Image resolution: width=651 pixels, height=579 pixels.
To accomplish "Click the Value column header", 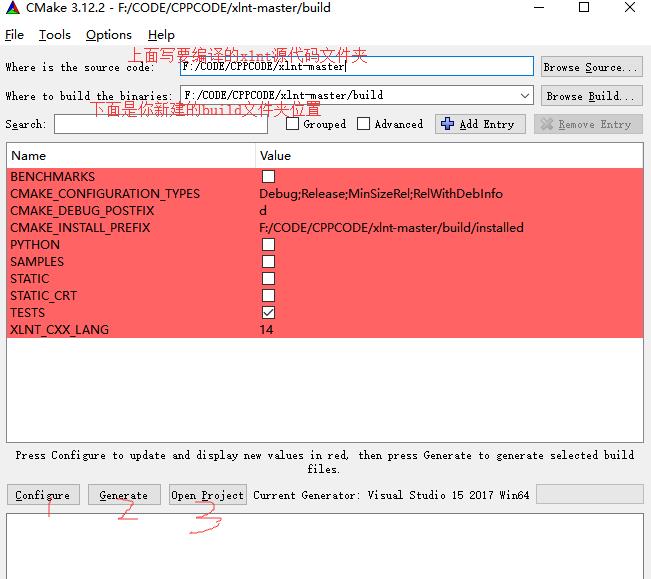I will 449,156.
